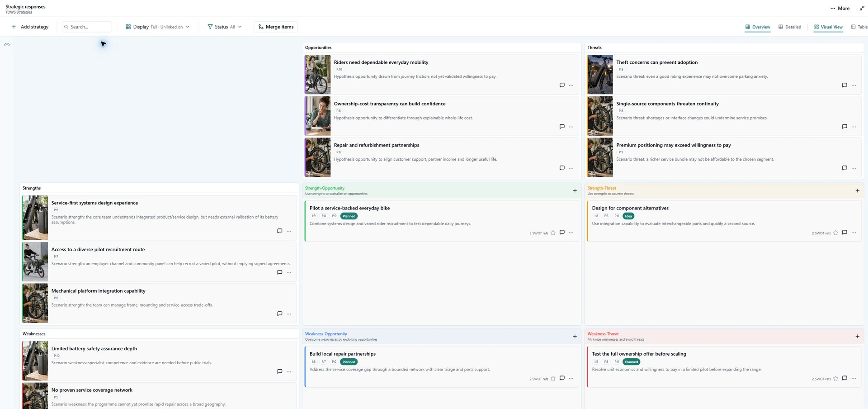
Task: Open comments on Service-first systems design experience
Action: tap(279, 231)
